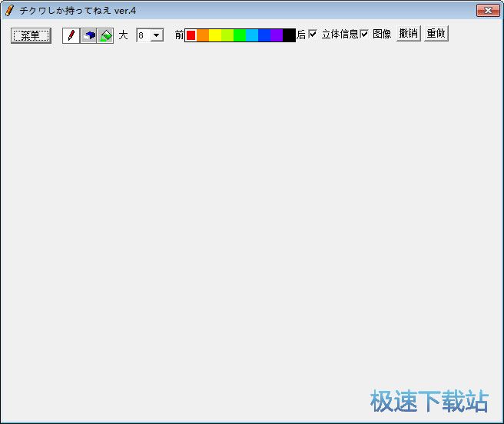Toggle the 立体信息 checkbox
The height and width of the screenshot is (424, 504).
[x=313, y=34]
